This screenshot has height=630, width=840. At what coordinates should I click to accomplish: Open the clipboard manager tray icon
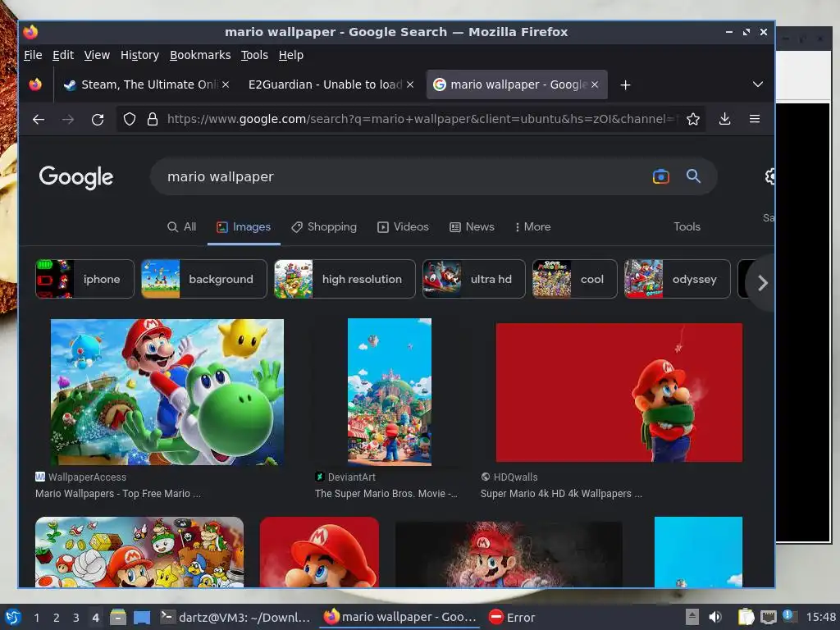pyautogui.click(x=746, y=617)
